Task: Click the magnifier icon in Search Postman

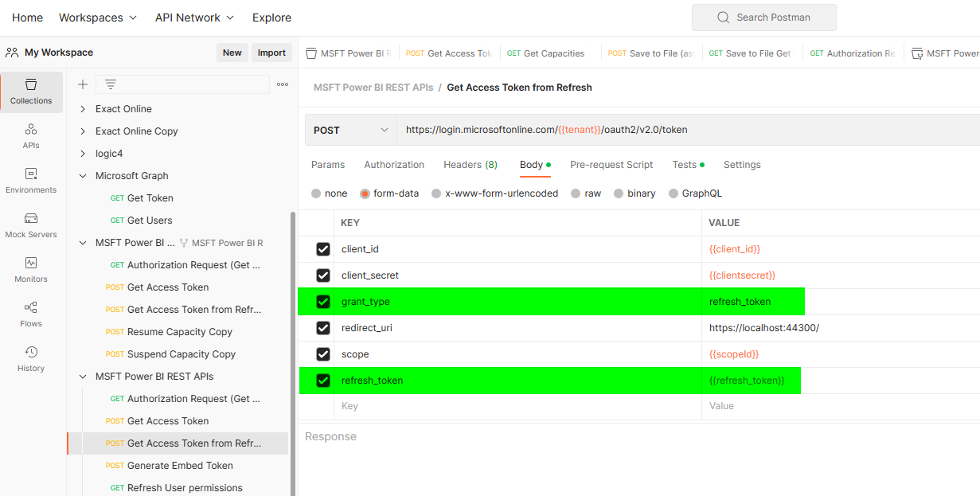Action: (723, 18)
